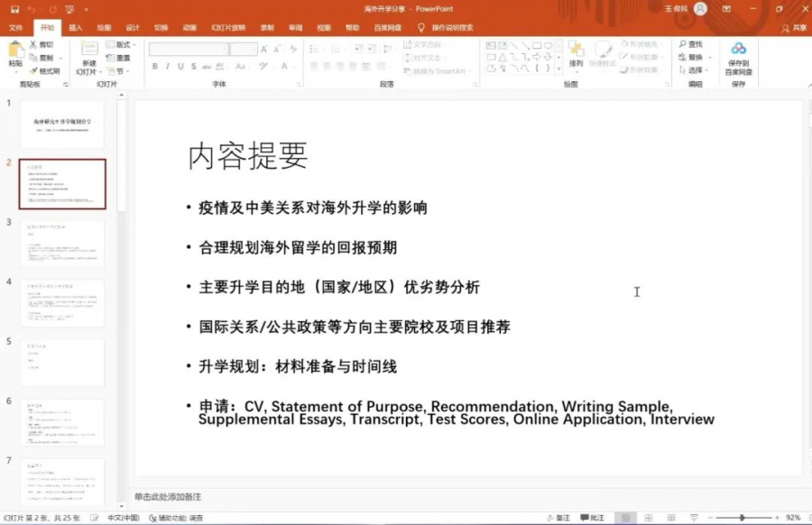Open the Layout (版式) dropdown

pyautogui.click(x=120, y=44)
